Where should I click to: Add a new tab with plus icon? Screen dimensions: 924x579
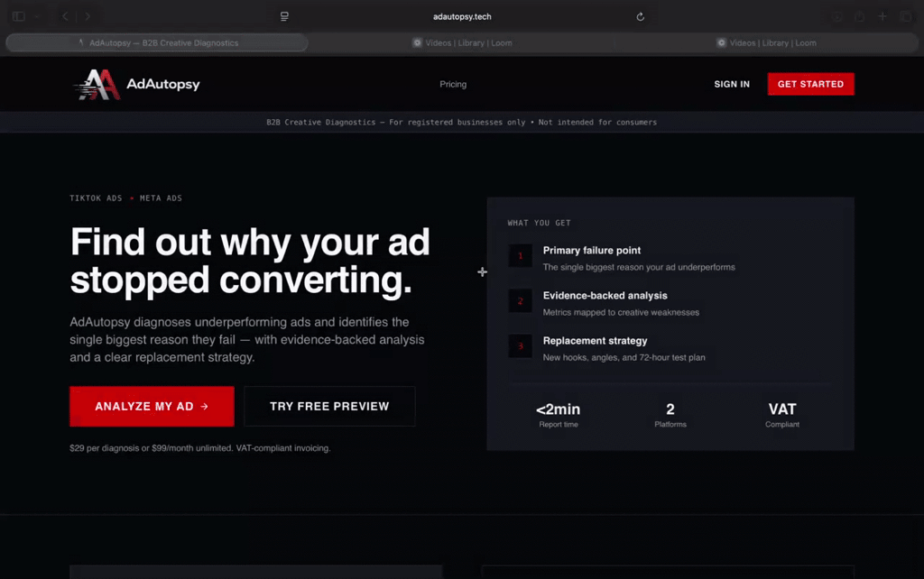coord(882,16)
